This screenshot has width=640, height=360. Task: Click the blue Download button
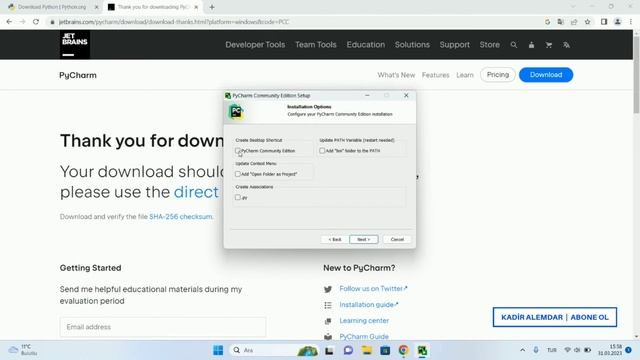(546, 75)
